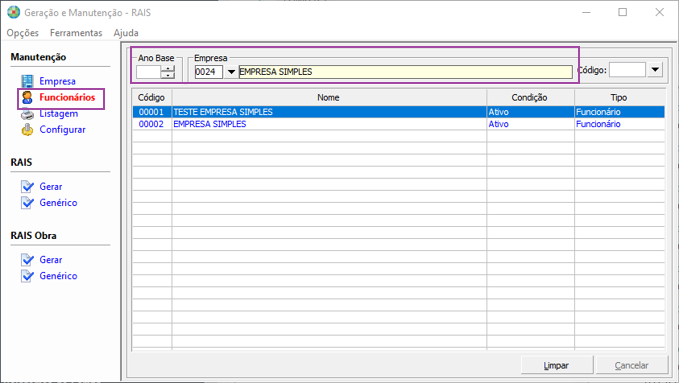Click the Gerar checkmark icon under RAIS Obra
This screenshot has width=682, height=385.
27,260
